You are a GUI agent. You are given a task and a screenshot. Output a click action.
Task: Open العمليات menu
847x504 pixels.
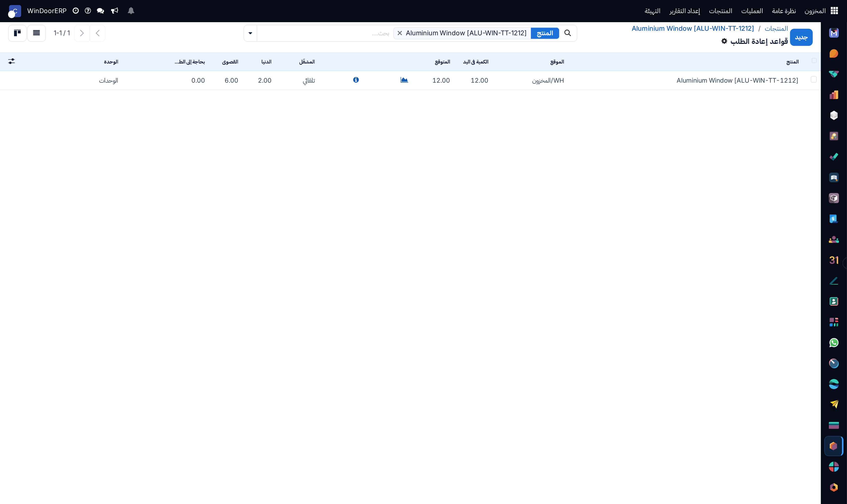(752, 11)
